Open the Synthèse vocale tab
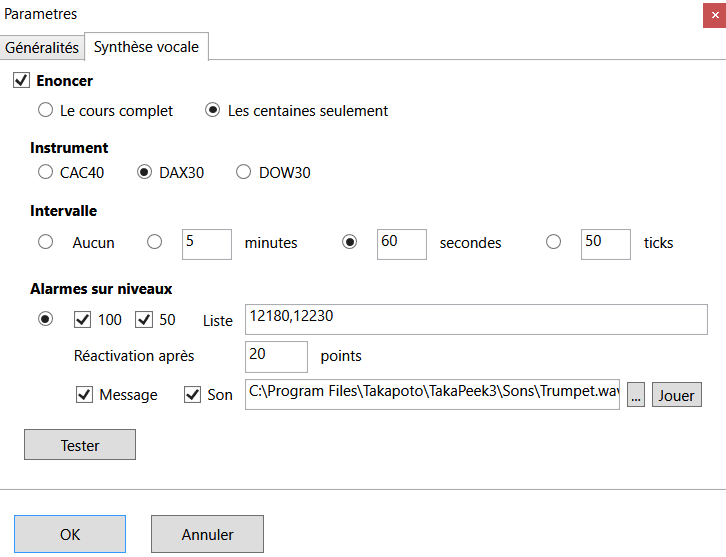Viewport: 726px width, 557px height. tap(146, 46)
